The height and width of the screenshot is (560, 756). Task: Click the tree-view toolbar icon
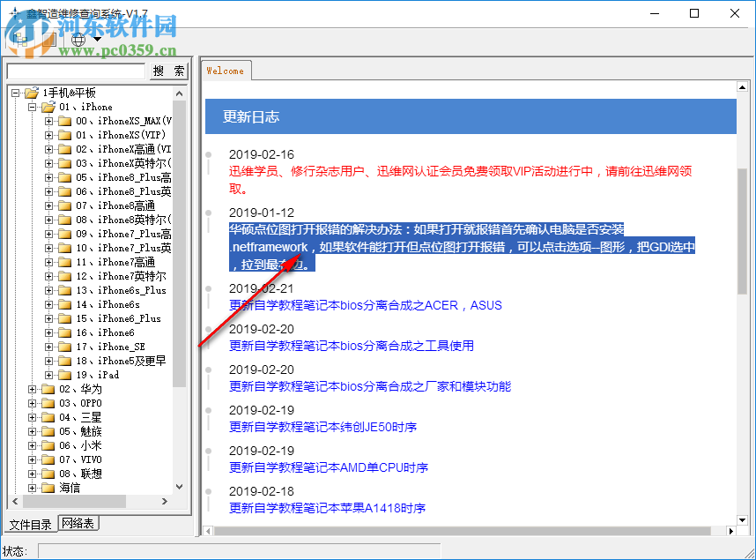pos(19,39)
